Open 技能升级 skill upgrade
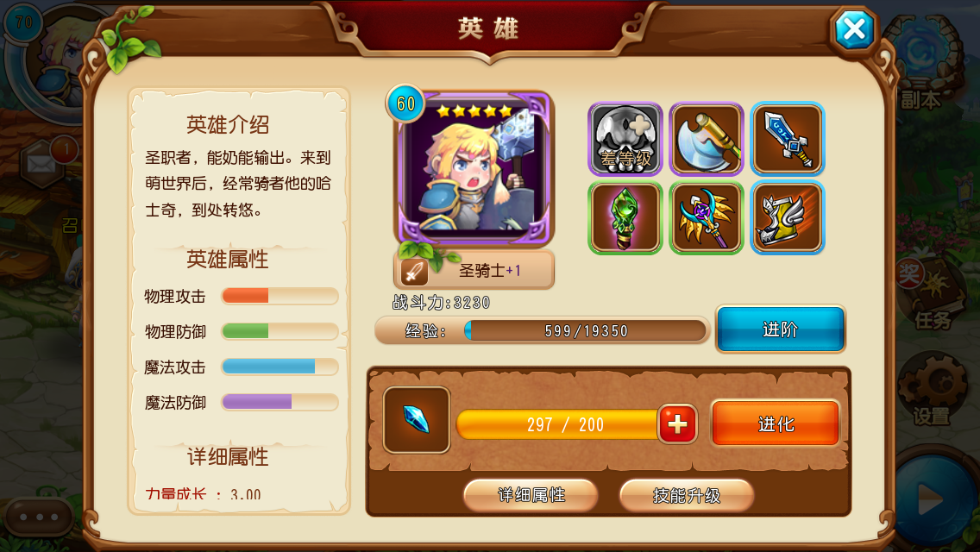 (x=686, y=495)
